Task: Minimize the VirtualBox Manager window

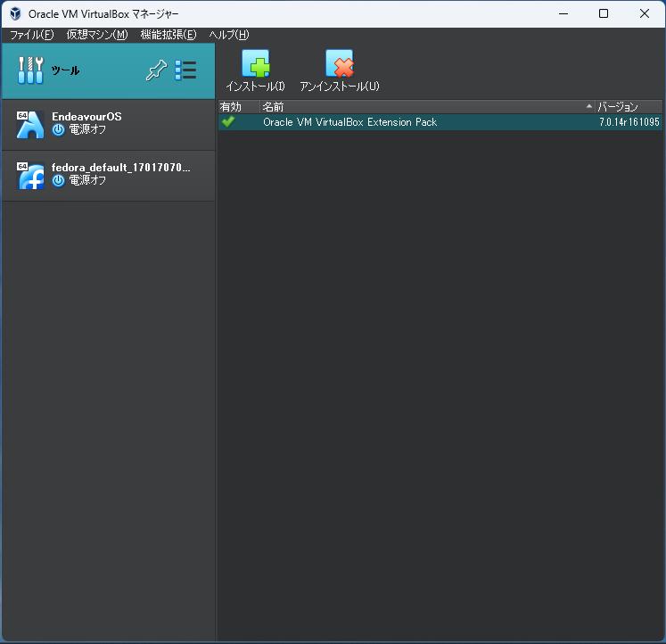Action: coord(563,13)
